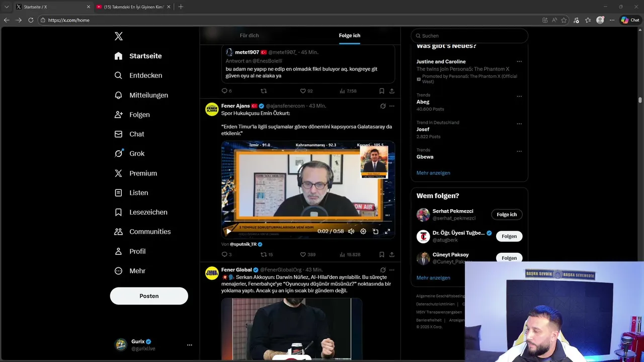
Task: Go to Startseite in sidebar
Action: click(138, 56)
